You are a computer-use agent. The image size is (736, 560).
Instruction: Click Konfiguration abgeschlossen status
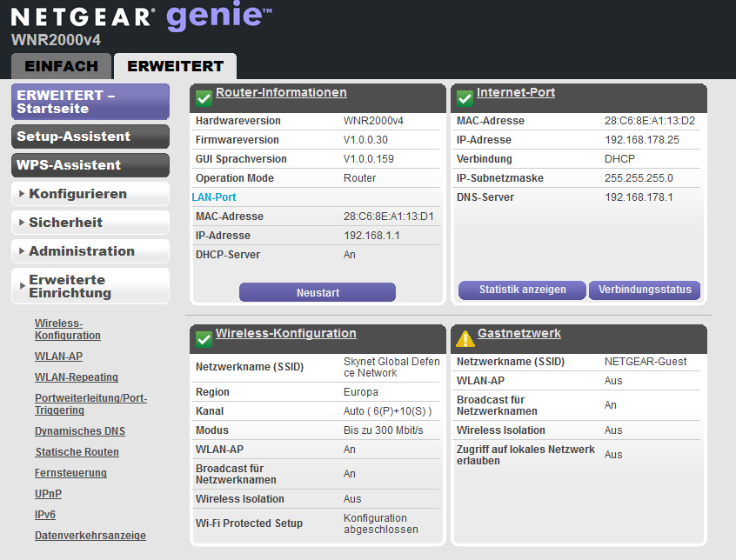tap(381, 523)
